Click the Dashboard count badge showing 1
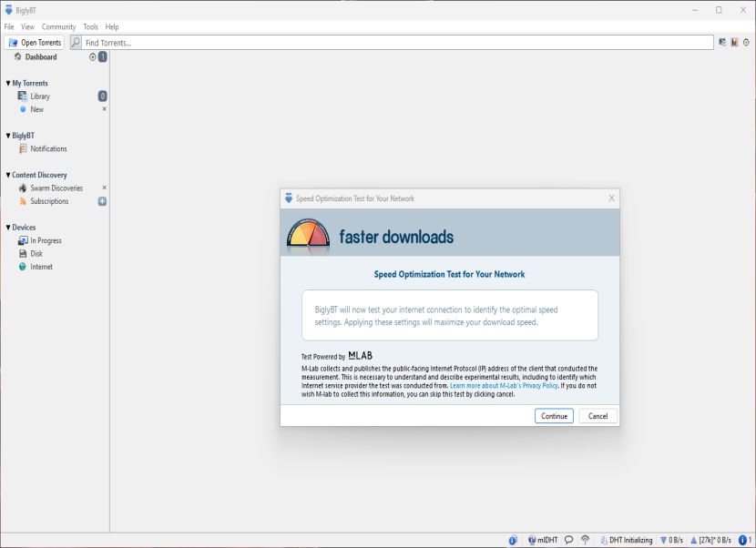This screenshot has height=548, width=756. pyautogui.click(x=103, y=56)
